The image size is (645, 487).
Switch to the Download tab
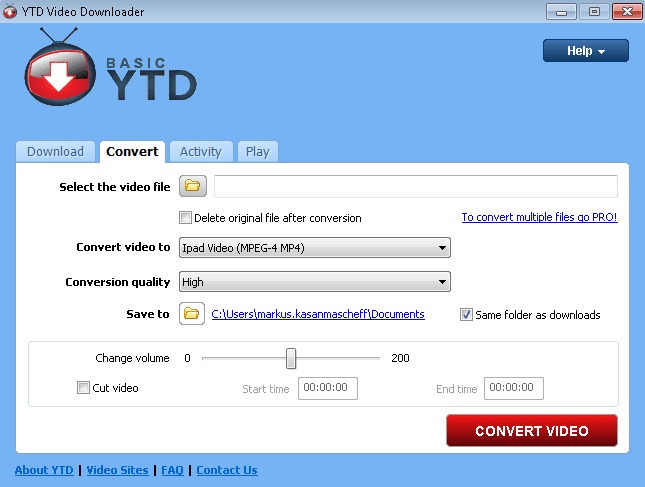(56, 152)
